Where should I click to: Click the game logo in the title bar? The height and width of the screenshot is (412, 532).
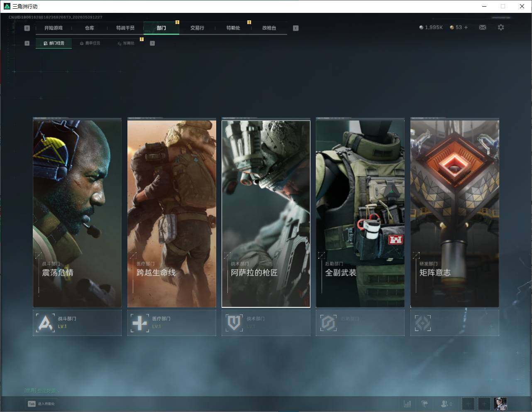coord(7,6)
